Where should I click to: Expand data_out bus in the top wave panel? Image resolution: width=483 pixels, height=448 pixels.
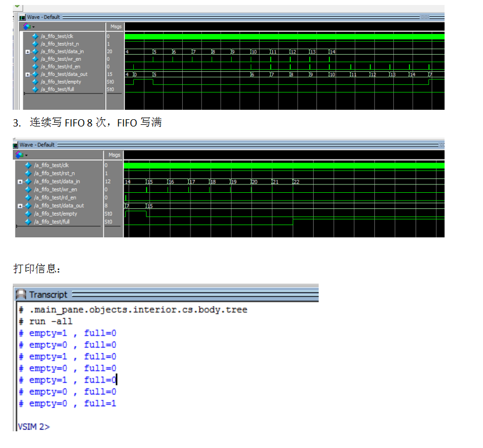(x=27, y=74)
